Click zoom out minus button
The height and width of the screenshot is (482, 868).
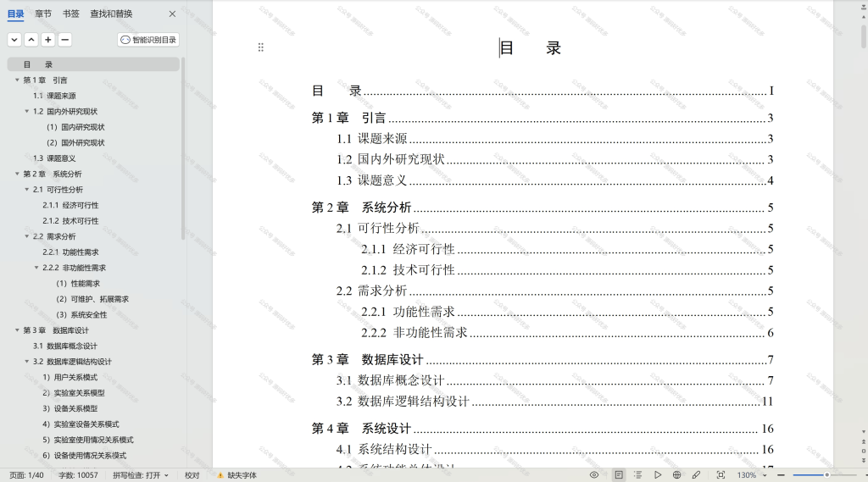[781, 475]
